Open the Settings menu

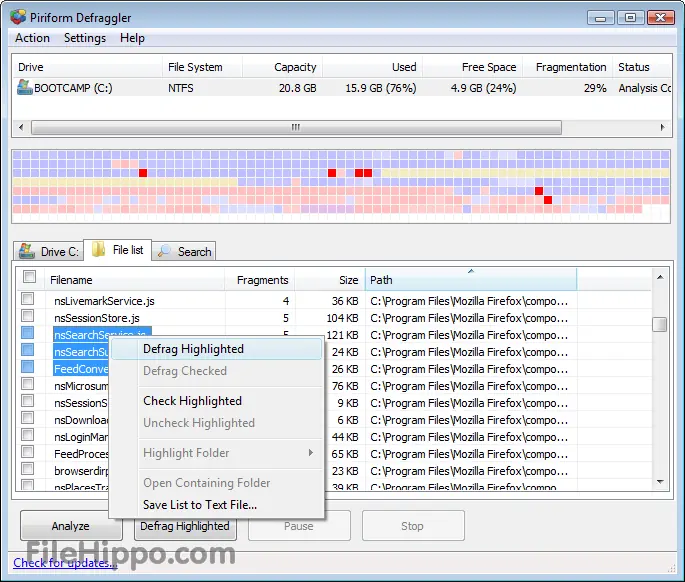[x=85, y=38]
